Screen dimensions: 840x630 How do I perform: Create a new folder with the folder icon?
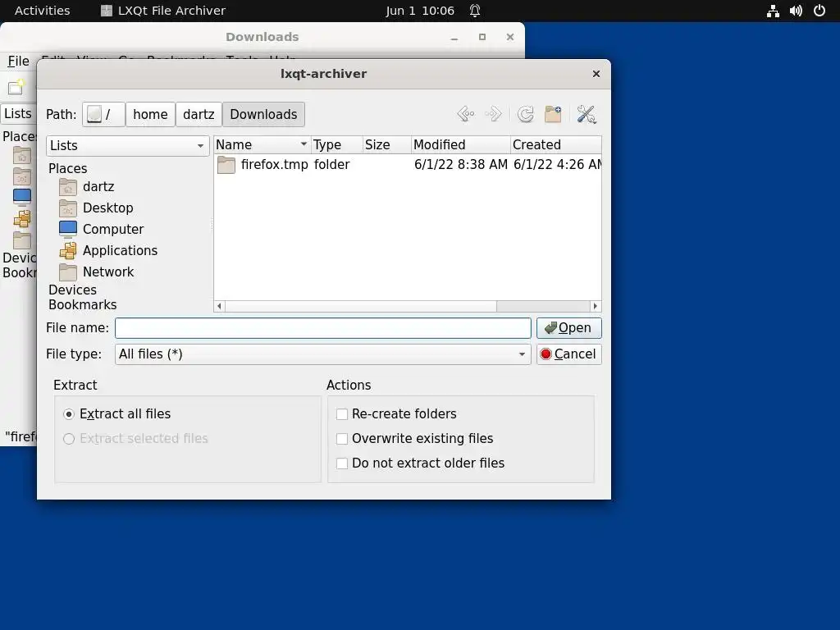pos(553,114)
